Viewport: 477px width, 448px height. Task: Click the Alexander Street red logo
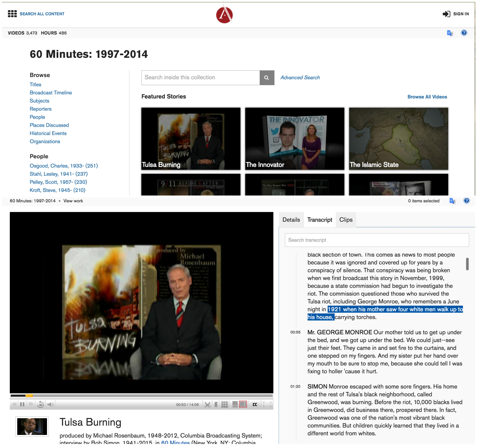tap(224, 14)
